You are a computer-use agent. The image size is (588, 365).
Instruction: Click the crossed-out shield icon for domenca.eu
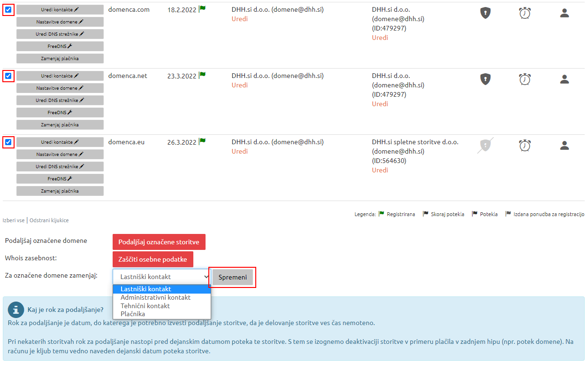(x=485, y=146)
